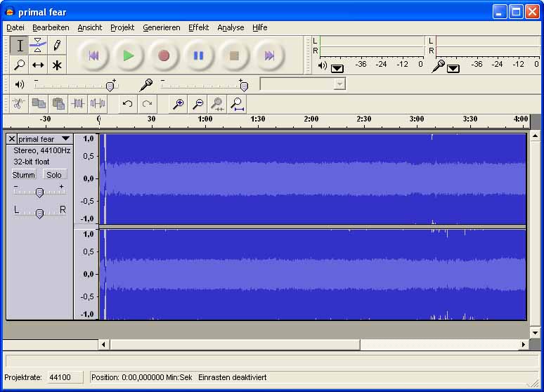Click the 2:30 mark on timeline ruler

pyautogui.click(x=364, y=119)
